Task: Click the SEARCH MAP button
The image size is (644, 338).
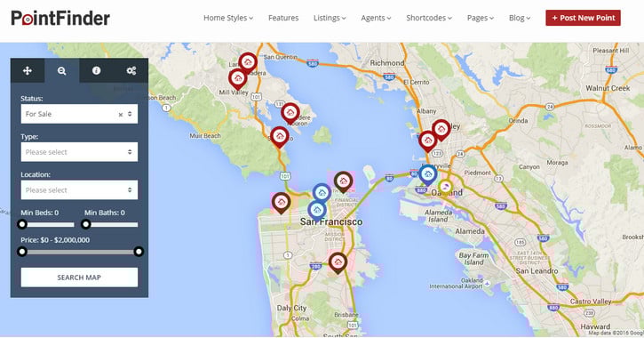Action: 79,278
